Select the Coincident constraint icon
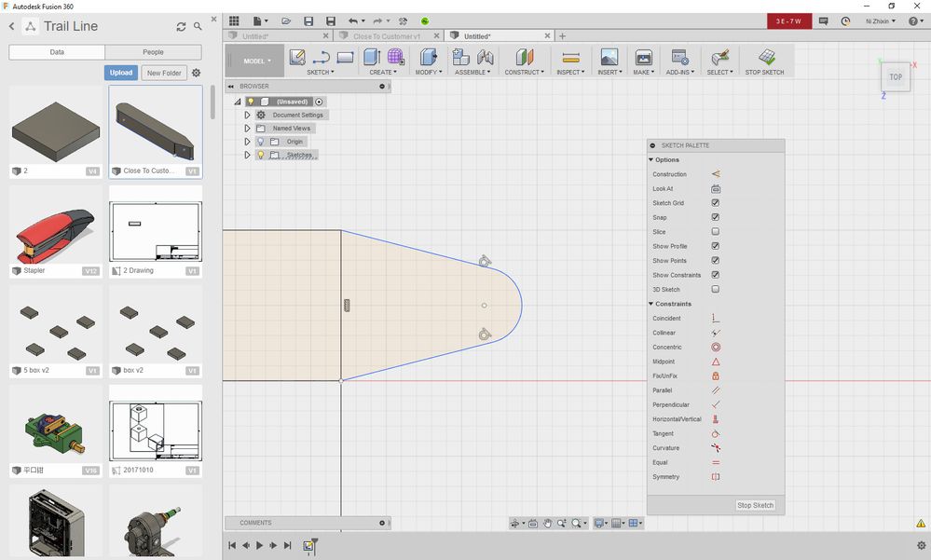This screenshot has height=560, width=931. pyautogui.click(x=716, y=319)
